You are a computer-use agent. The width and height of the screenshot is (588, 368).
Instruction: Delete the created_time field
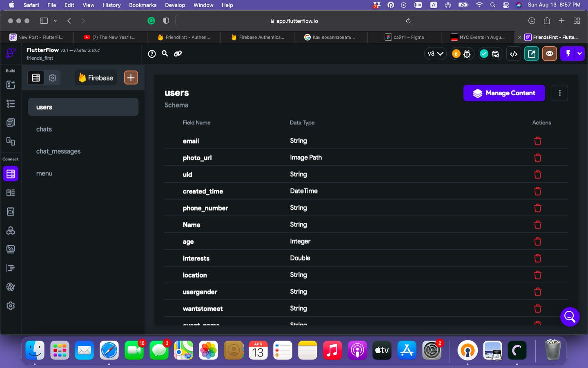coord(538,191)
